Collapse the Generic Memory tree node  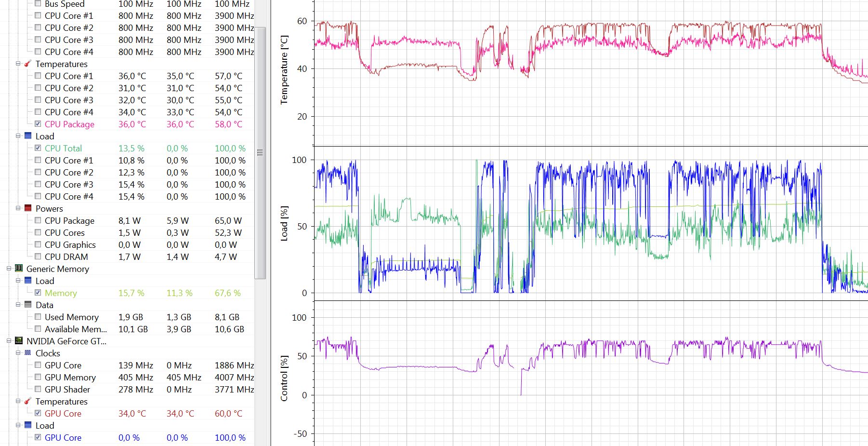(x=9, y=269)
